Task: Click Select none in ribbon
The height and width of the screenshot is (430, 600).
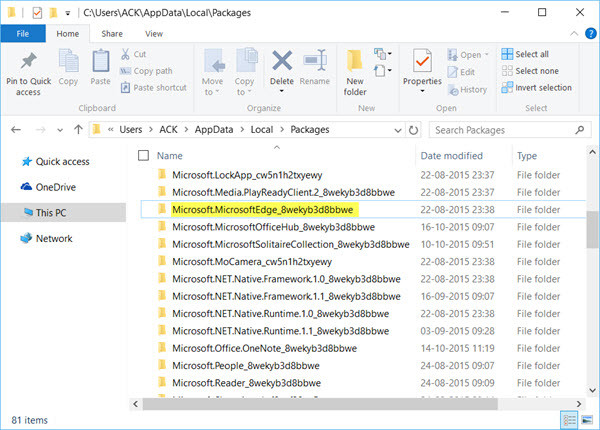Action: [x=530, y=71]
